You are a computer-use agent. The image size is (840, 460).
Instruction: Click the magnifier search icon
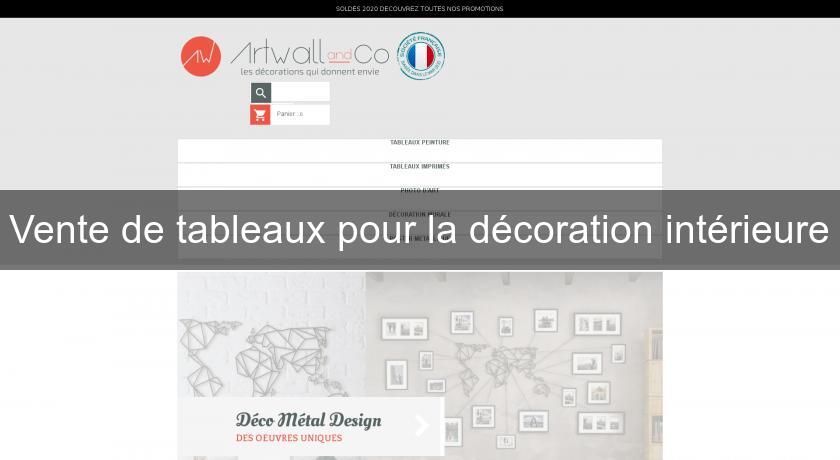pos(261,93)
